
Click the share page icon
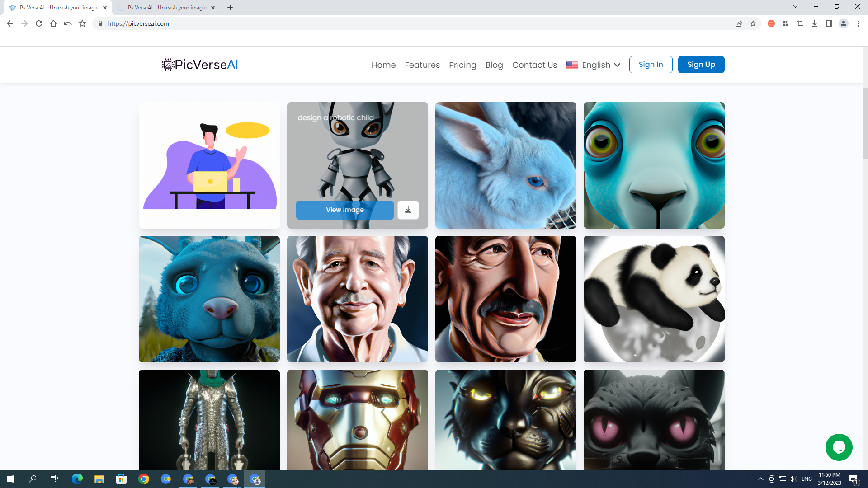point(739,23)
